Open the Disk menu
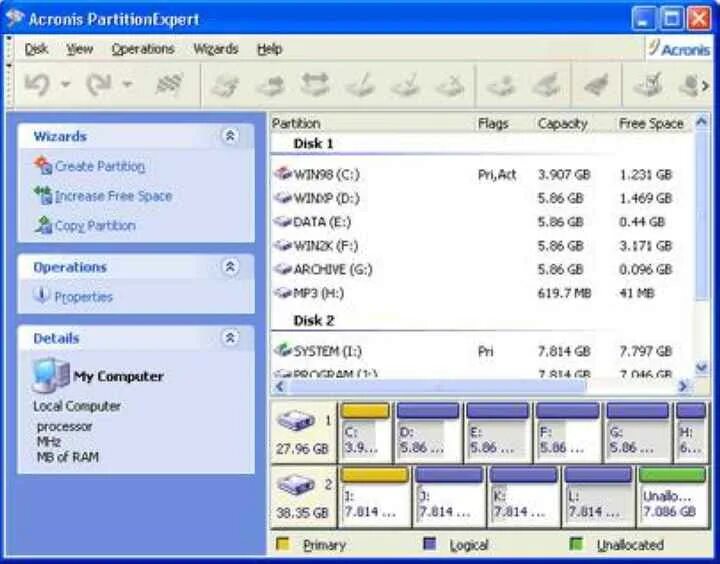Image resolution: width=720 pixels, height=564 pixels. (x=36, y=49)
